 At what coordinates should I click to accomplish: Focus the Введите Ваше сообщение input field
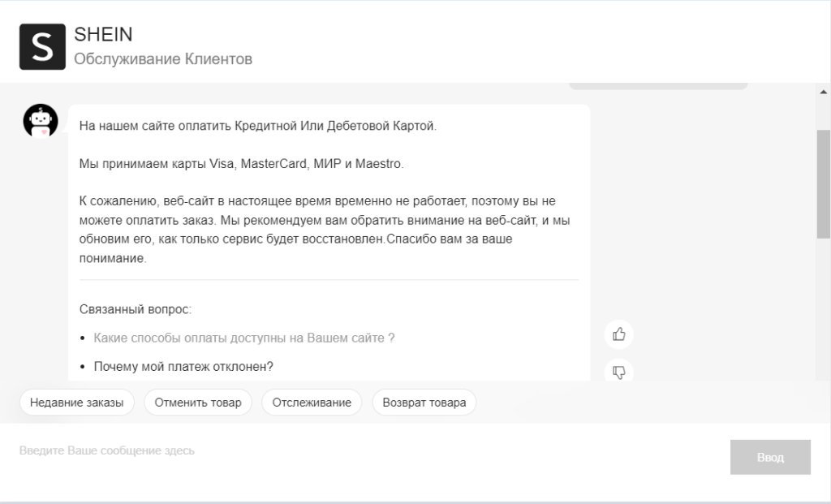tap(365, 450)
